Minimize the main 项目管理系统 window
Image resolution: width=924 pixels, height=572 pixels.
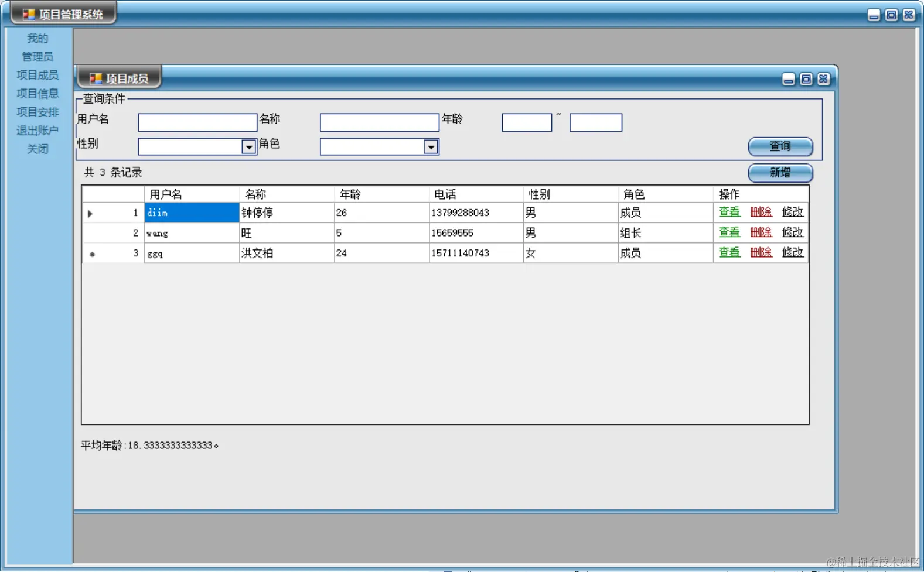[874, 15]
